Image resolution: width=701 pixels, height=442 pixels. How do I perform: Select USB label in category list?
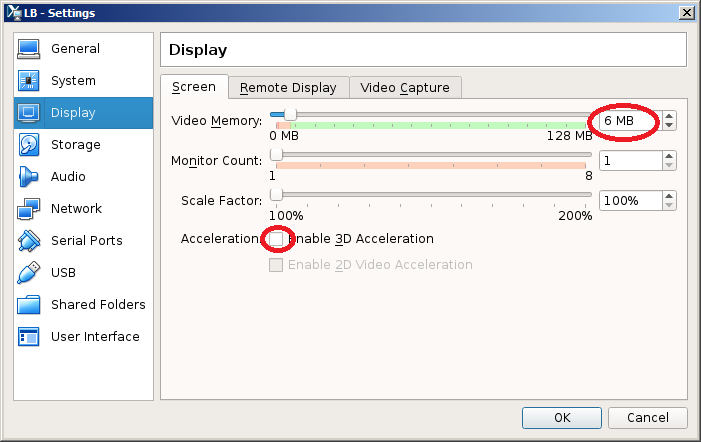click(63, 273)
